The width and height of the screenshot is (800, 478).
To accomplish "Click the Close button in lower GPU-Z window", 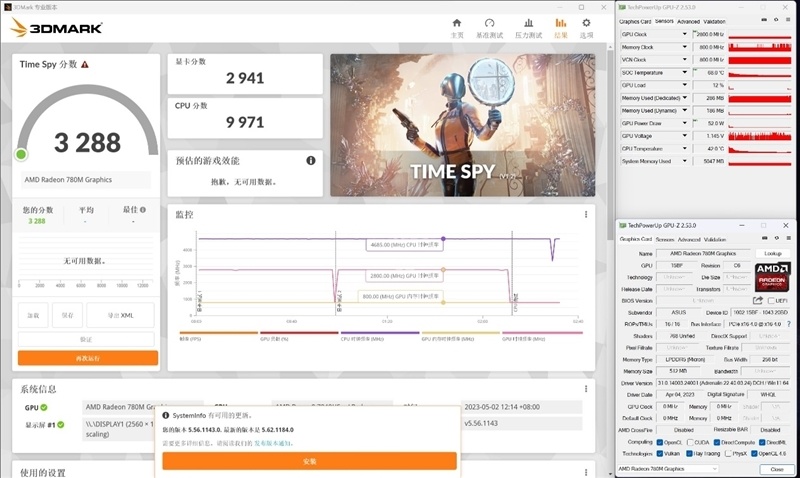I will [x=777, y=469].
